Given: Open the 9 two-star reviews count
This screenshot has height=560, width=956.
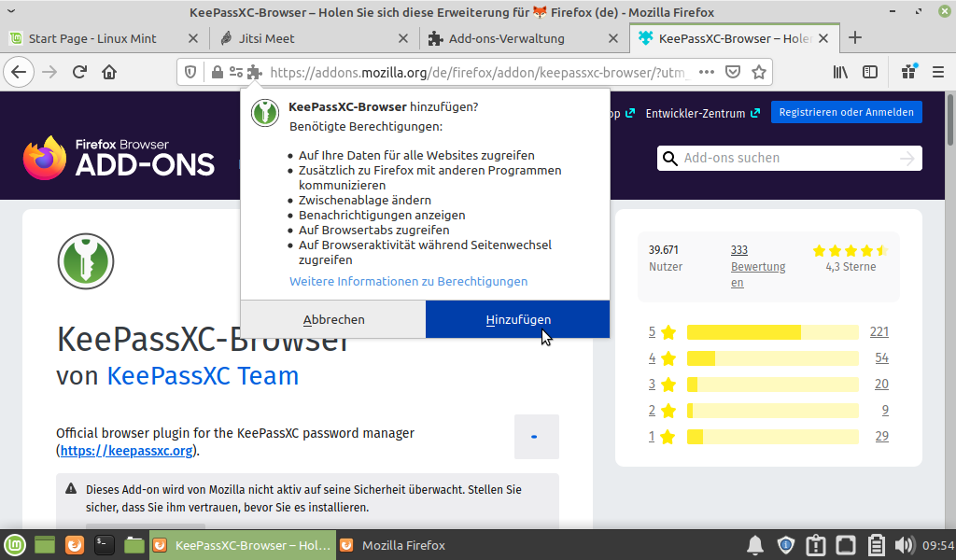Looking at the screenshot, I should tap(885, 411).
